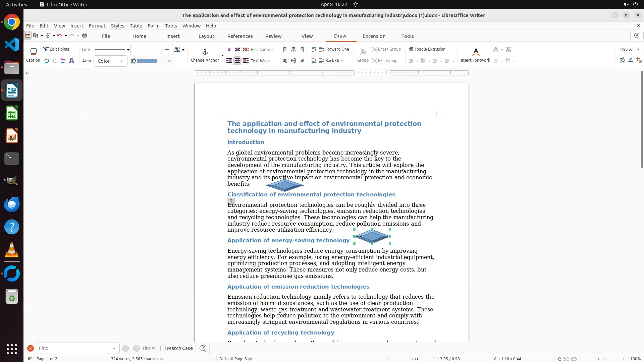The height and width of the screenshot is (362, 644).
Task: Click the Print icon in toolbar
Action: [85, 36]
